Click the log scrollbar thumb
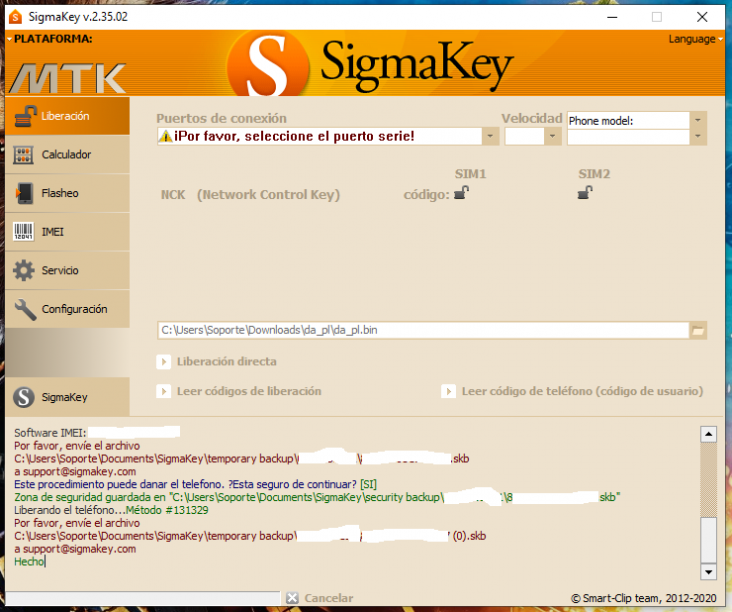732x612 pixels. (x=709, y=540)
